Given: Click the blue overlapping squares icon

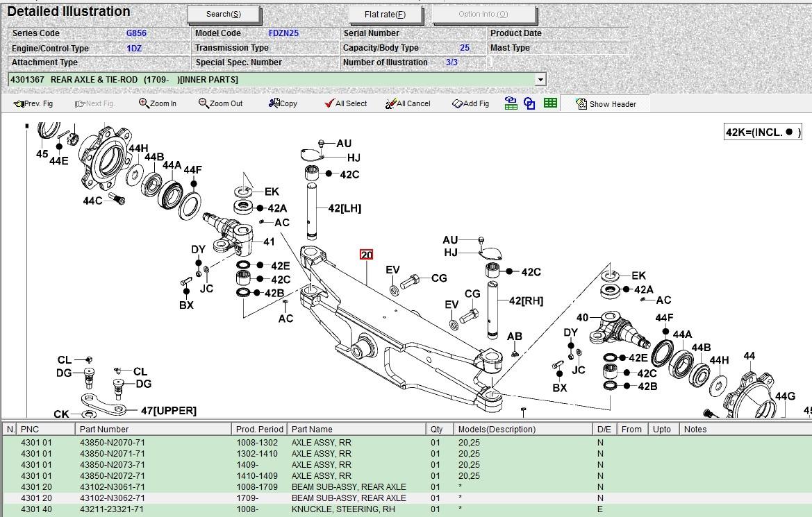Looking at the screenshot, I should pyautogui.click(x=530, y=103).
